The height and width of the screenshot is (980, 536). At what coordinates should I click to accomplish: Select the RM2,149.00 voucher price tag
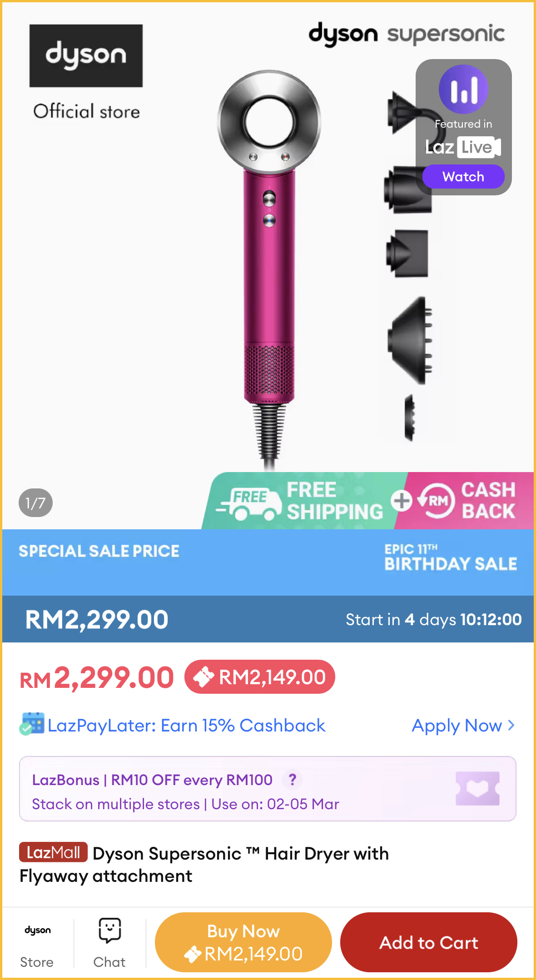260,677
